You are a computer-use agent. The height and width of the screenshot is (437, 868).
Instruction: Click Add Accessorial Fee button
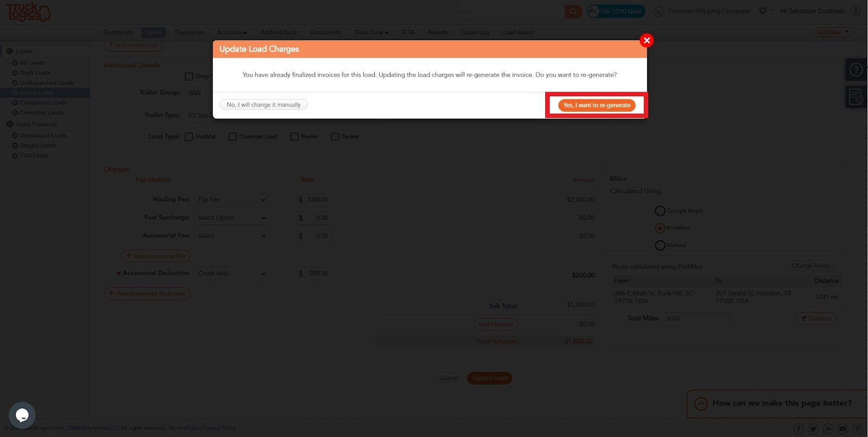coord(156,256)
